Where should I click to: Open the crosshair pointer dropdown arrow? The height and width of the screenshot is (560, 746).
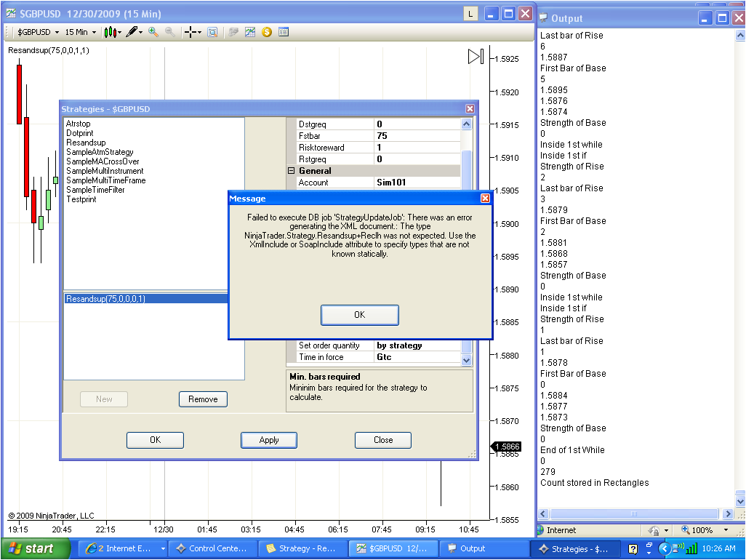coord(199,32)
